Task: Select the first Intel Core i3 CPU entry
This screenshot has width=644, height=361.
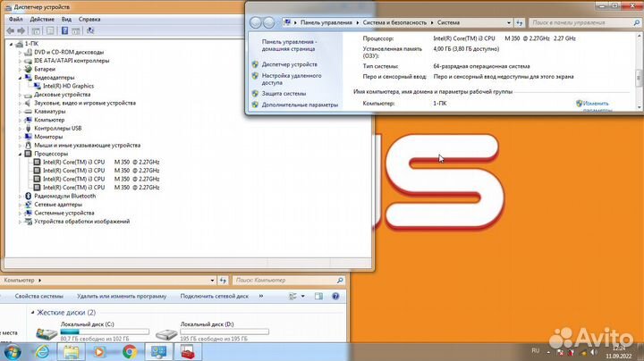Action: (x=101, y=162)
